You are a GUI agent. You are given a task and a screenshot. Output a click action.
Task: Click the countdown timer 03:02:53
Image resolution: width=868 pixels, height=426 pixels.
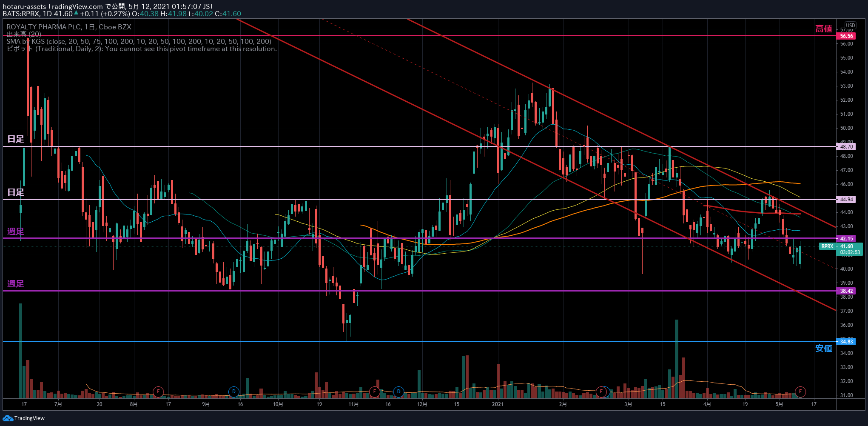[850, 252]
